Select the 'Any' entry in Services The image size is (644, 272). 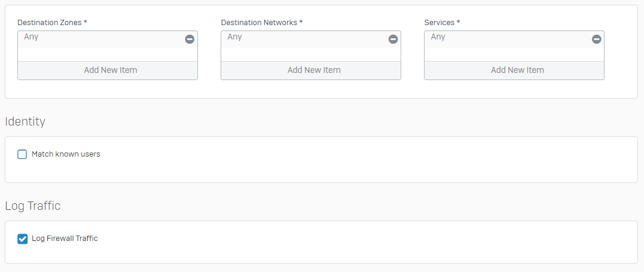click(438, 36)
